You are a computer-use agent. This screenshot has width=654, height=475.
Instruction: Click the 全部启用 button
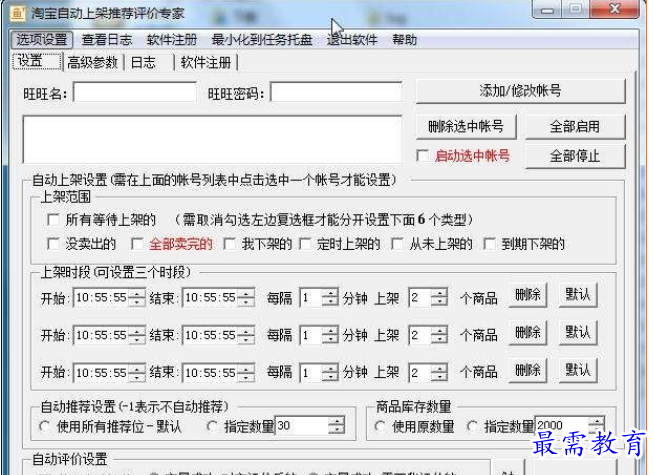(575, 126)
